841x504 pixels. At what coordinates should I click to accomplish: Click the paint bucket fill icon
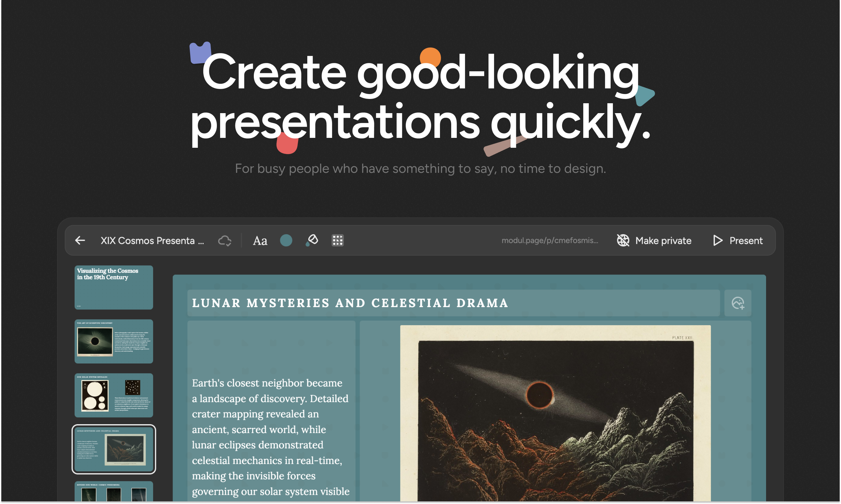coord(312,240)
